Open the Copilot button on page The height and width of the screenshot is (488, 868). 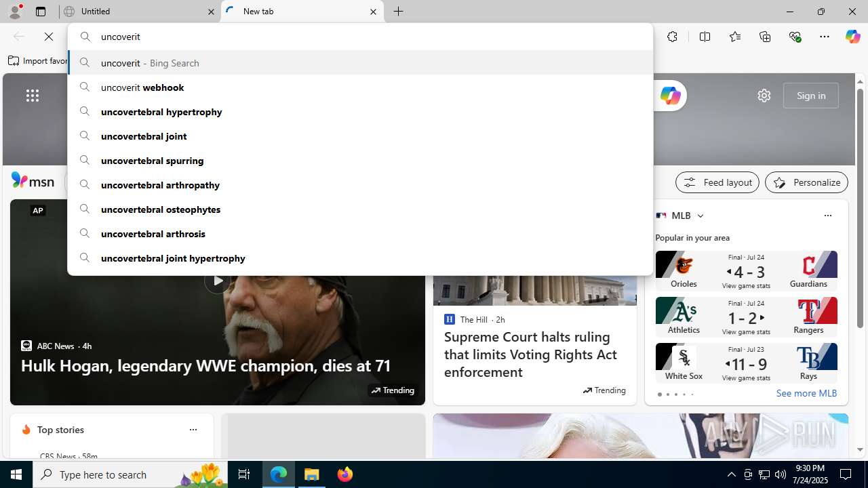coord(670,96)
